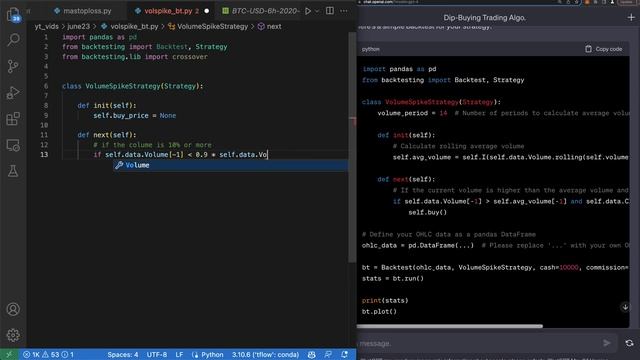The width and height of the screenshot is (640, 360).
Task: Split the editor to the right
Action: 330,11
